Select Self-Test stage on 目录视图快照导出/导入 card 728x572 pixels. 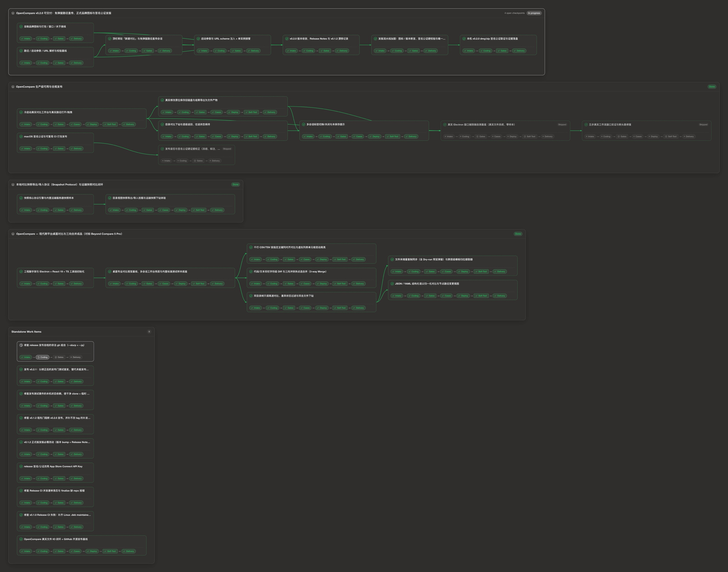[198, 210]
